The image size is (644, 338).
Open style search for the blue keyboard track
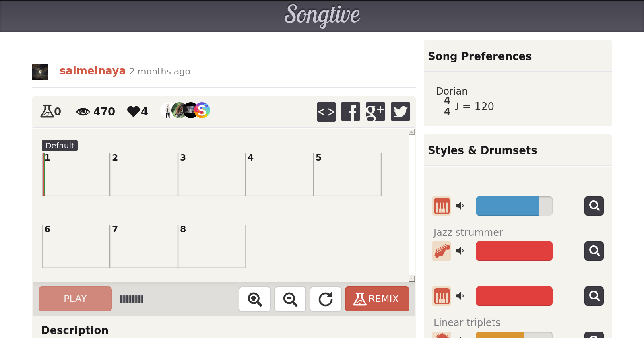click(x=594, y=206)
